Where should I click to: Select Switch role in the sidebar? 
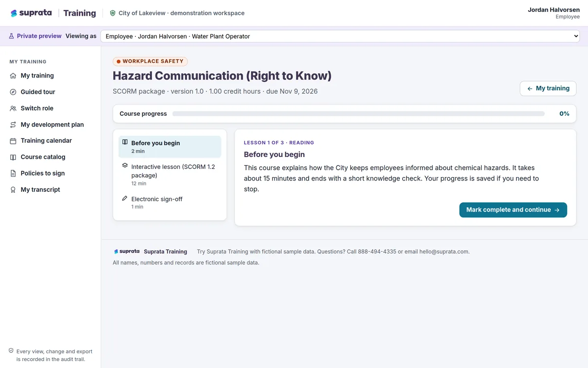pos(50,108)
